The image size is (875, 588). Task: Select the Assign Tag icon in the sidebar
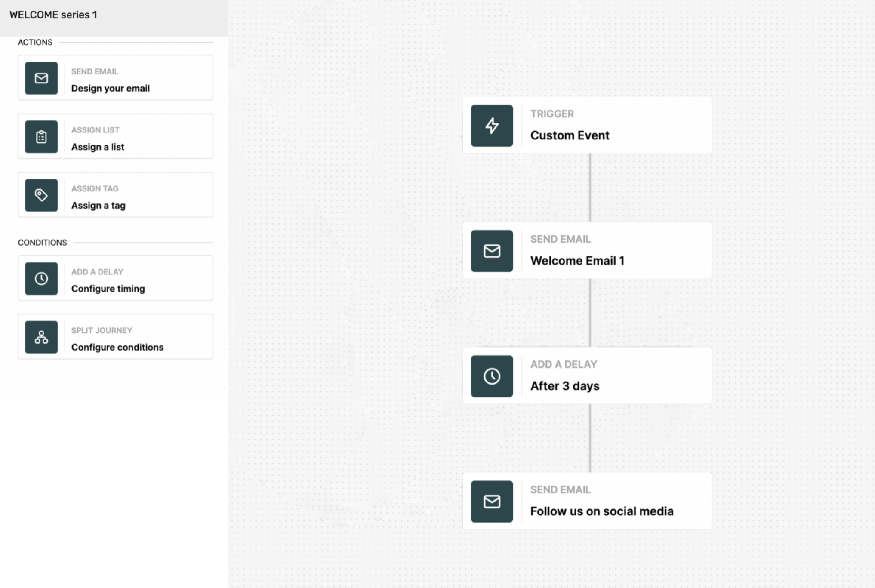point(41,195)
